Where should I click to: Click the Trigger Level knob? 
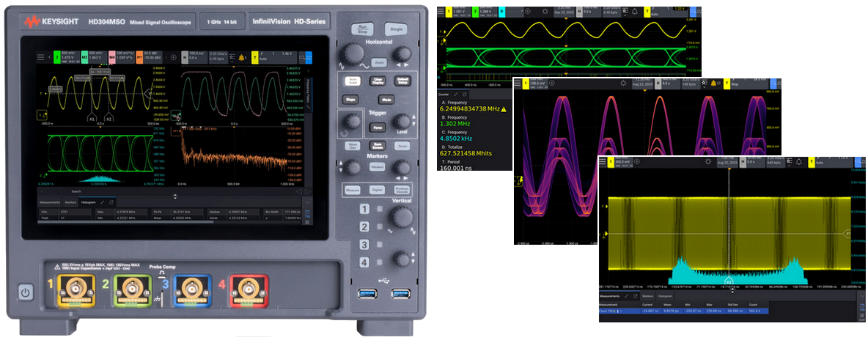[x=402, y=121]
